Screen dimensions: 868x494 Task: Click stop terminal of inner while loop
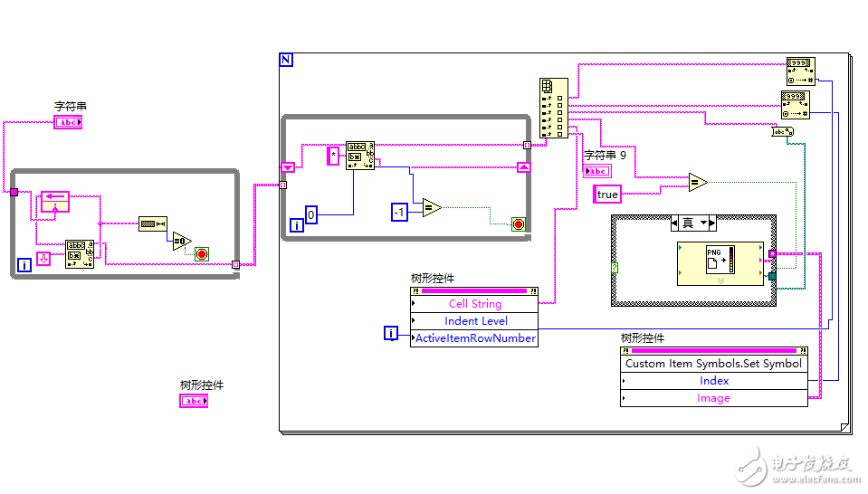point(518,224)
